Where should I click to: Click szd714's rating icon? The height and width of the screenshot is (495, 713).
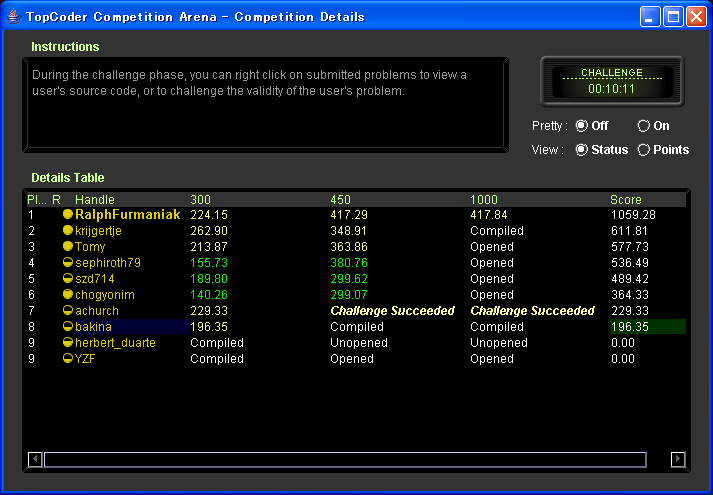click(x=68, y=278)
